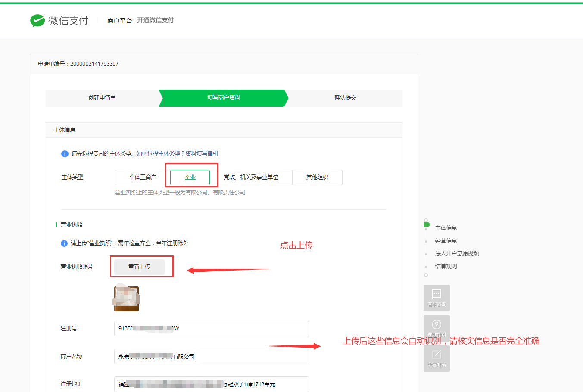Click the 重新上传 button
Viewport: 583px width, 392px height.
139,267
